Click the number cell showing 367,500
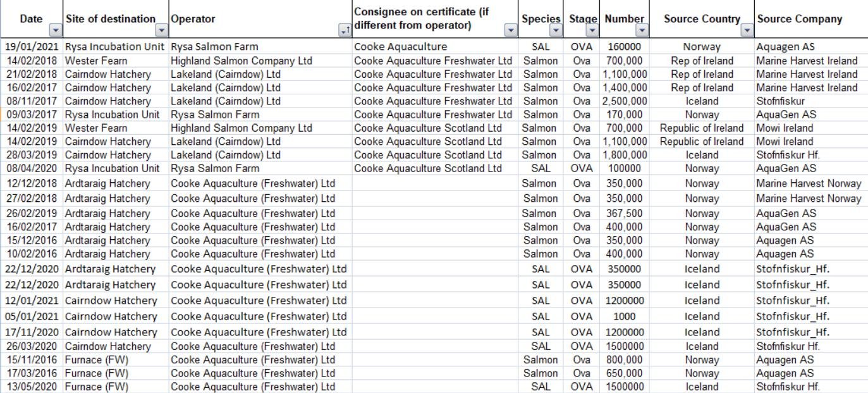The image size is (868, 393). tap(625, 214)
